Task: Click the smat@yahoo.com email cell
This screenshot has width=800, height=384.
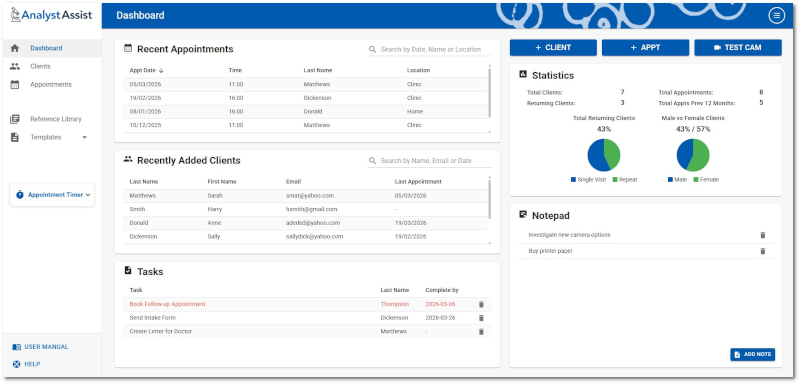Action: [x=310, y=195]
